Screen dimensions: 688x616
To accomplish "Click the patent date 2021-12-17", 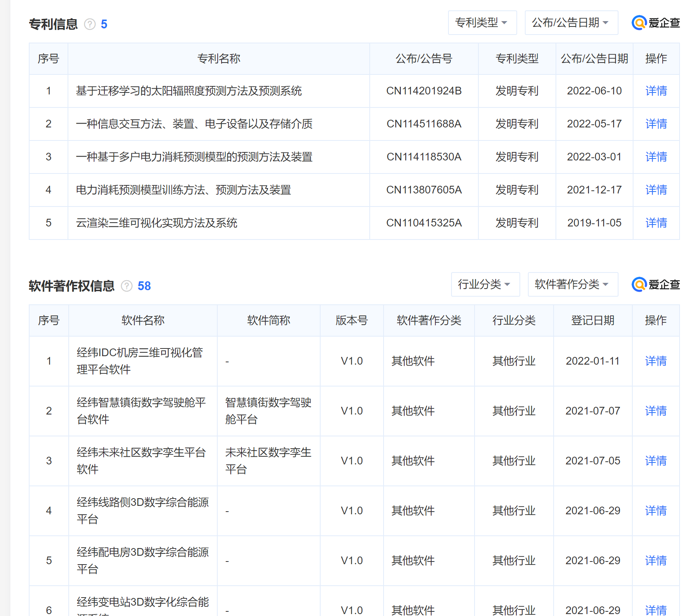I will [594, 190].
